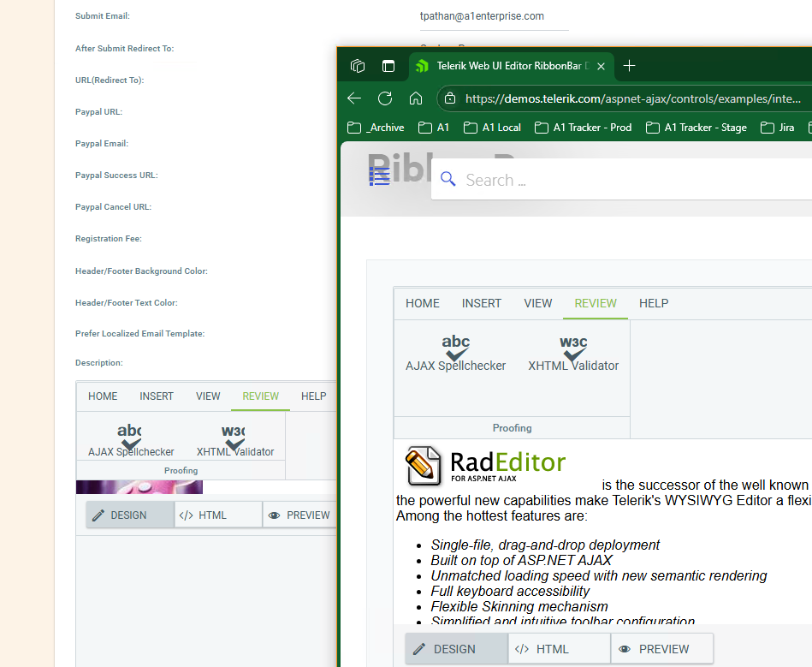Open the A1 Tracker - Prod bookmarks folder
The height and width of the screenshot is (667, 812).
(583, 128)
